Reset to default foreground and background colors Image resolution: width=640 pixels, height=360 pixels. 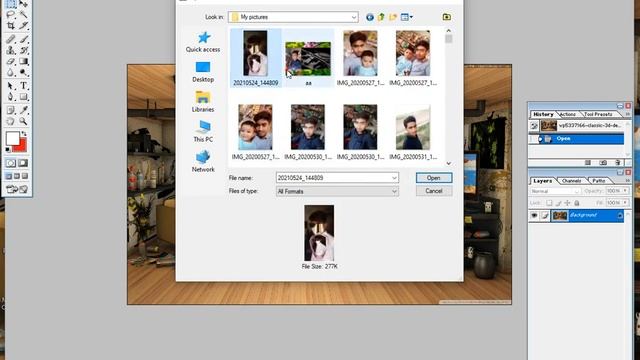(8, 150)
